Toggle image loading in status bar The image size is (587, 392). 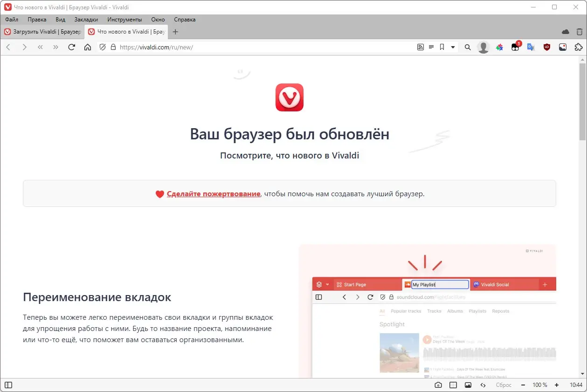(x=468, y=385)
